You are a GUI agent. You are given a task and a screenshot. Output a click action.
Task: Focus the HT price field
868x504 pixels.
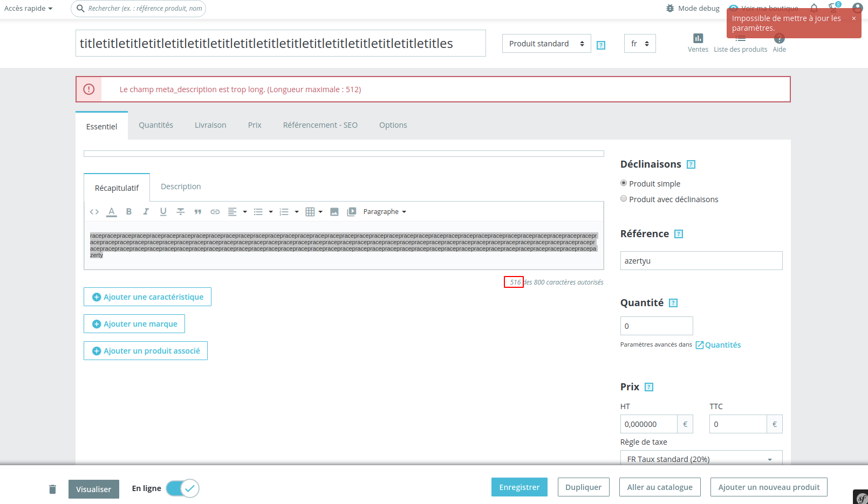coord(648,424)
